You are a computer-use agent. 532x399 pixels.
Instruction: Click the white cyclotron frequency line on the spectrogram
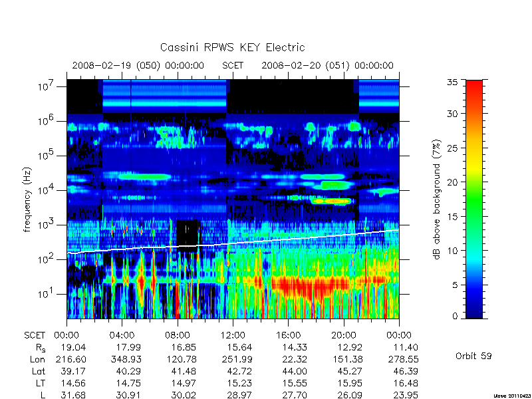(233, 243)
